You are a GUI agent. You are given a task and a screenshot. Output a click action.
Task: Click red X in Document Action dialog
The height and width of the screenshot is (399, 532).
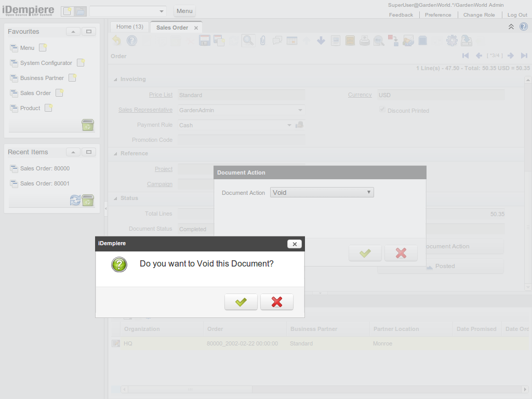pos(401,253)
